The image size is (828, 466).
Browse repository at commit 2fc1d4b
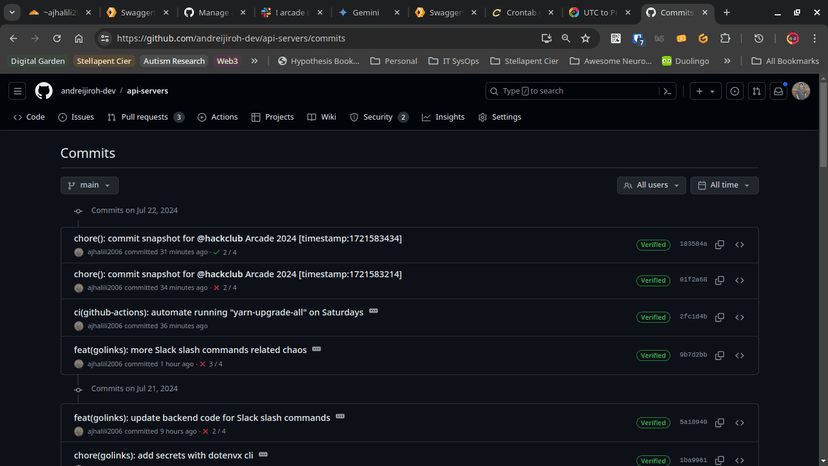click(740, 317)
